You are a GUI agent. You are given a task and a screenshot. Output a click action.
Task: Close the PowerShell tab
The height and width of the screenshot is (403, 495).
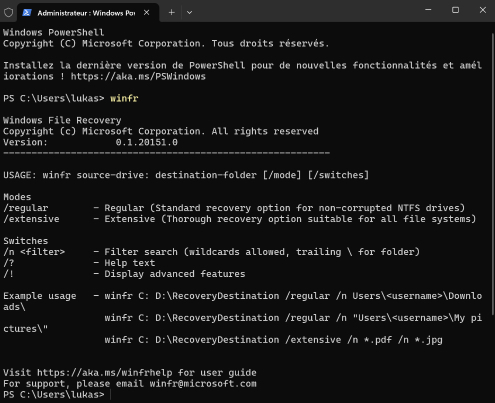[x=146, y=13]
